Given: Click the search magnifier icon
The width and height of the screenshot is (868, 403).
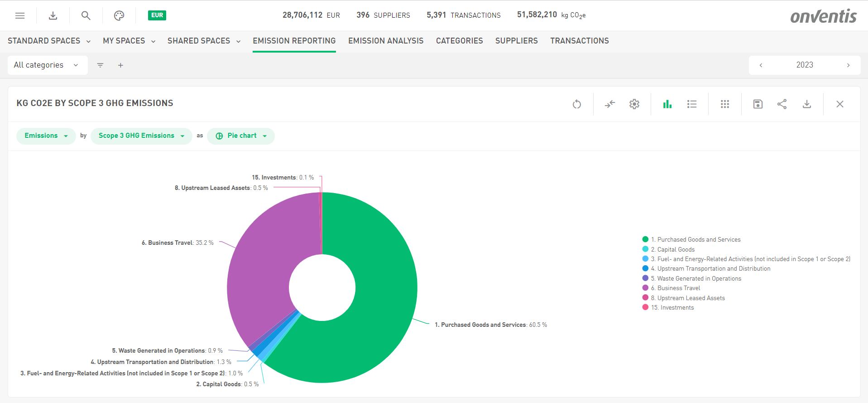Looking at the screenshot, I should pyautogui.click(x=86, y=15).
